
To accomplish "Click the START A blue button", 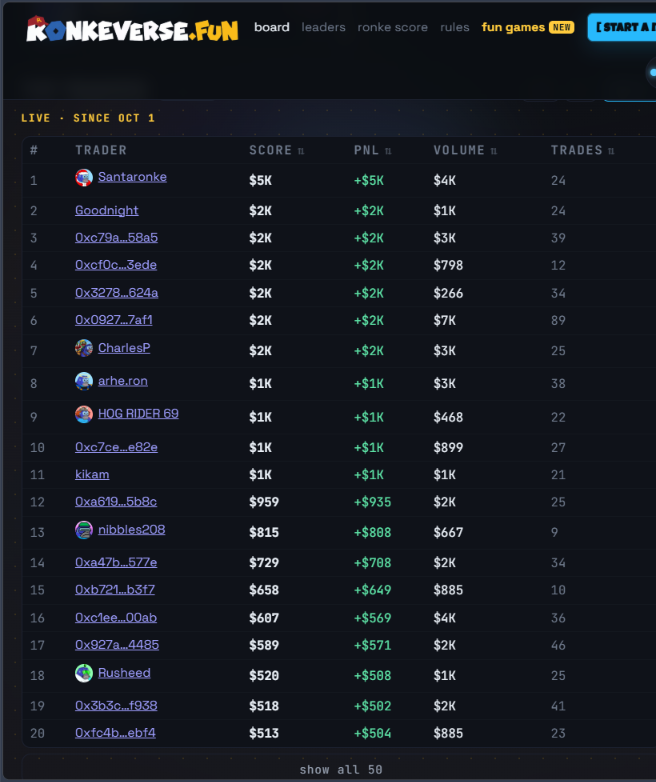I will pos(622,27).
